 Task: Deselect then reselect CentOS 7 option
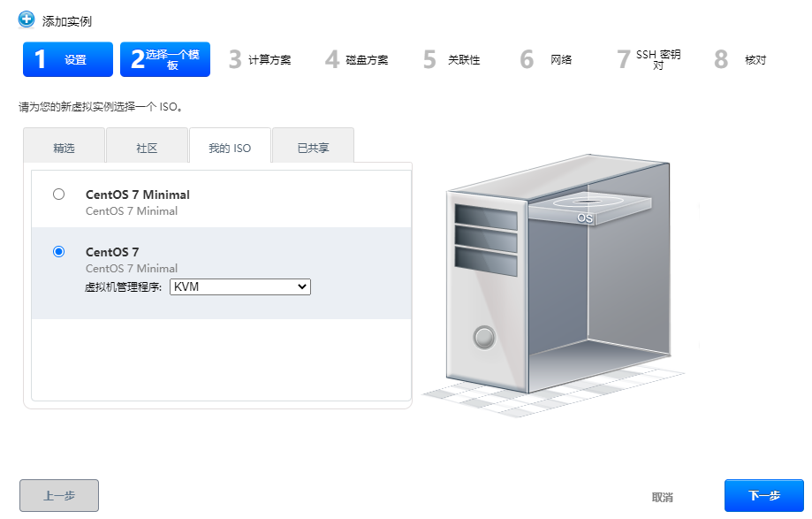pos(57,251)
